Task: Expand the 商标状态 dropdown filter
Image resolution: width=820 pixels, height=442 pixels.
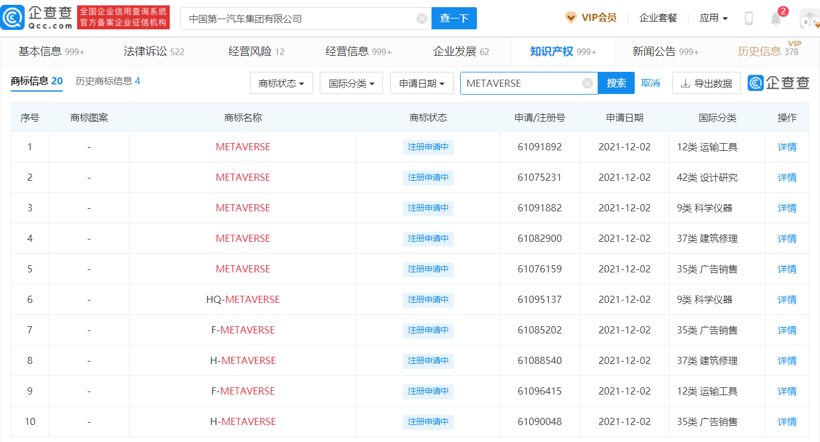Action: [x=281, y=84]
